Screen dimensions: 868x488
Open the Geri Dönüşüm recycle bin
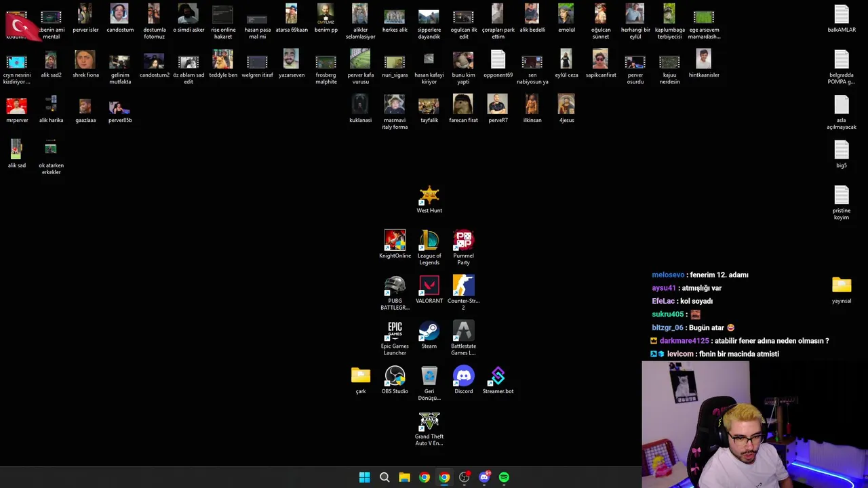tap(429, 384)
